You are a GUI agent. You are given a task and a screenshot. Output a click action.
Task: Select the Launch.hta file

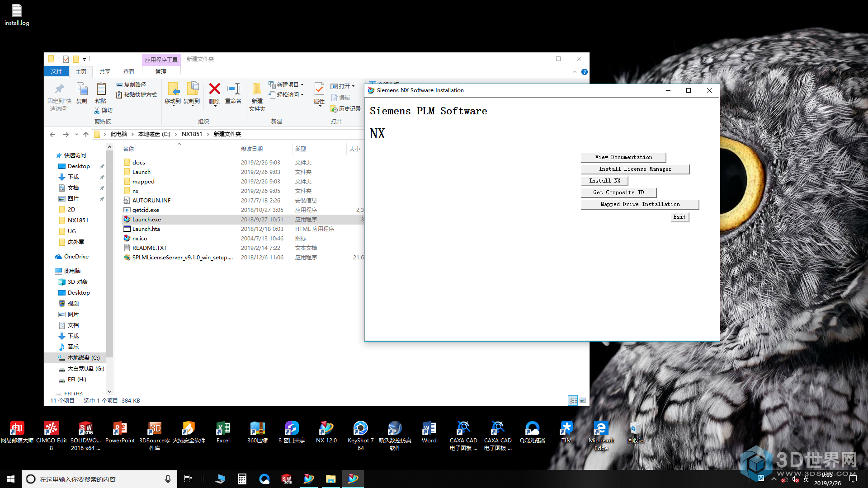click(x=146, y=229)
